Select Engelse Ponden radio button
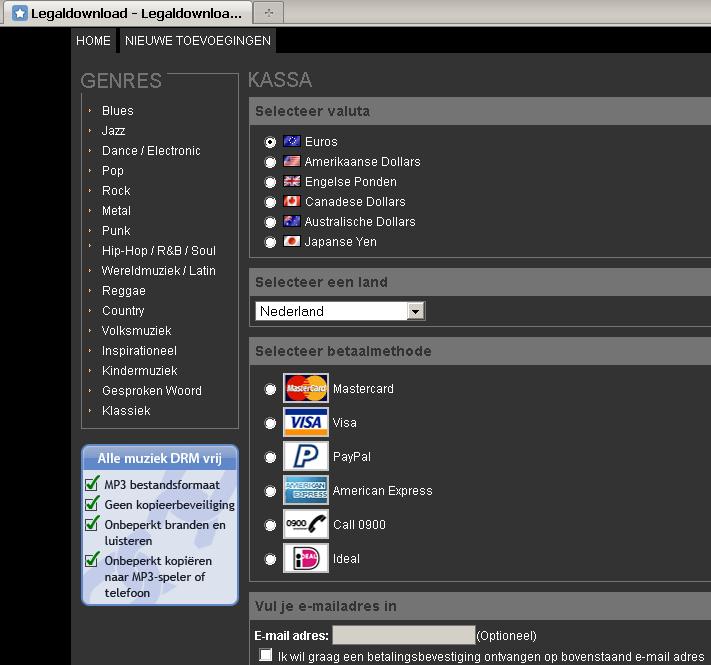The height and width of the screenshot is (665, 711). (270, 182)
